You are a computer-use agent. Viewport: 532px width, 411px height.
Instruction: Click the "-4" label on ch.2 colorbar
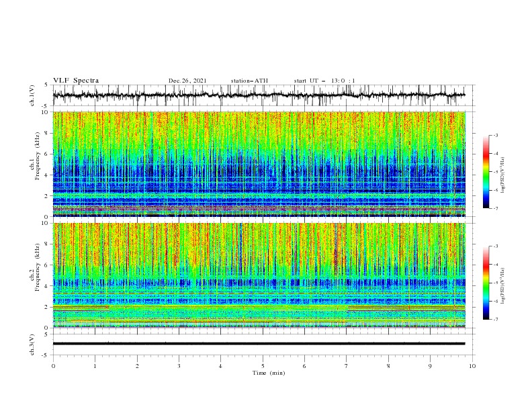pyautogui.click(x=496, y=265)
